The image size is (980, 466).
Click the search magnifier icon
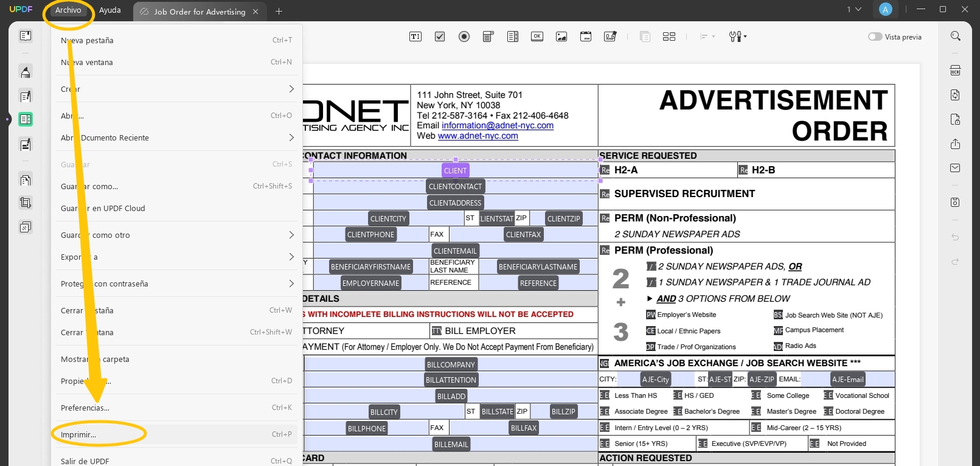(956, 37)
